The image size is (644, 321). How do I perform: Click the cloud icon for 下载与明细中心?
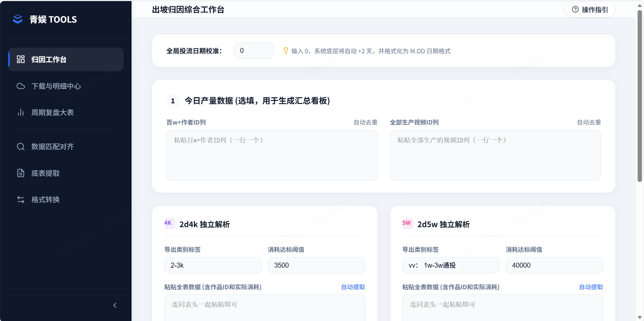coord(21,86)
